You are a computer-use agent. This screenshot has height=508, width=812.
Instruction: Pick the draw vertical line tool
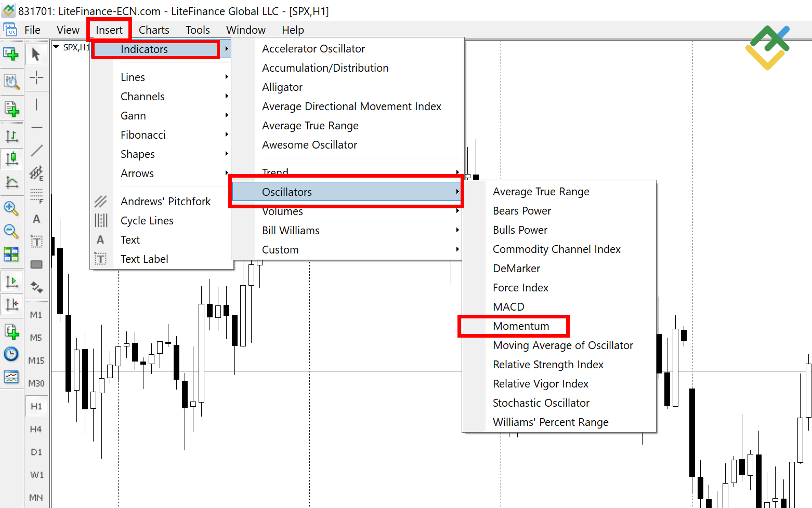tap(36, 105)
